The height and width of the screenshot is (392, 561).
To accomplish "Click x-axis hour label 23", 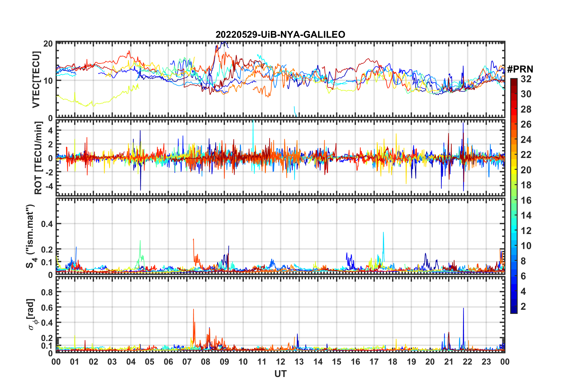I will pyautogui.click(x=486, y=362).
